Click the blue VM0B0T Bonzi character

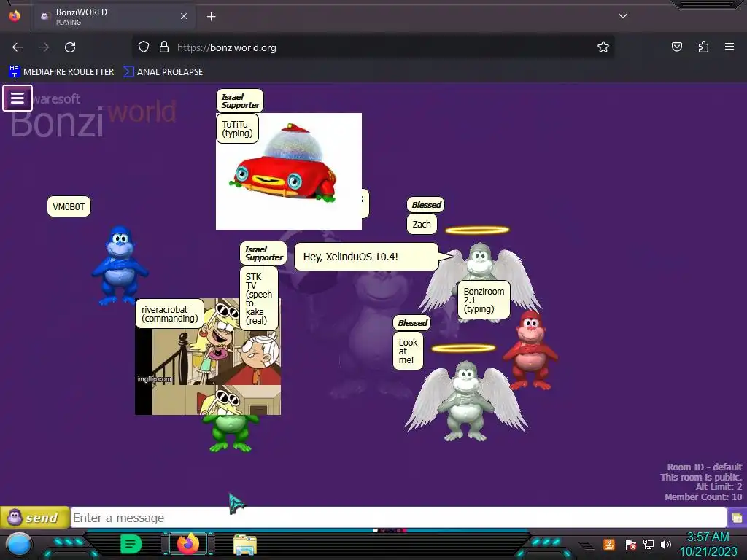120,265
